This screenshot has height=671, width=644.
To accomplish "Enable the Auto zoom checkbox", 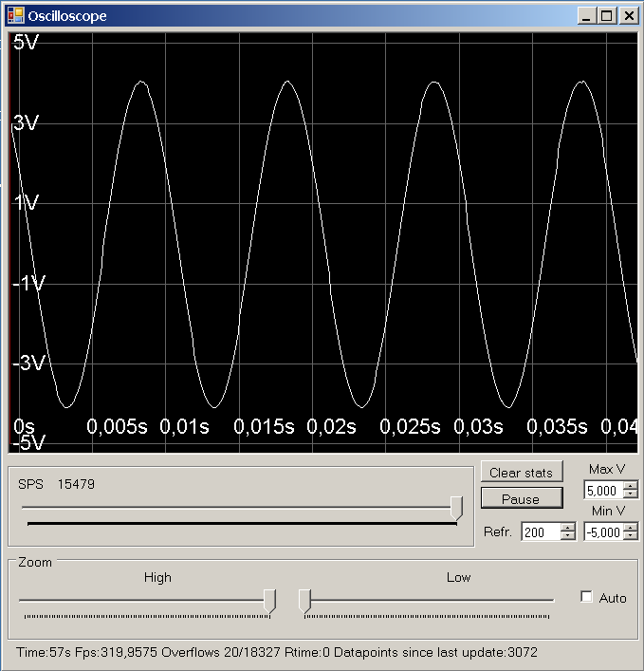I will point(587,597).
